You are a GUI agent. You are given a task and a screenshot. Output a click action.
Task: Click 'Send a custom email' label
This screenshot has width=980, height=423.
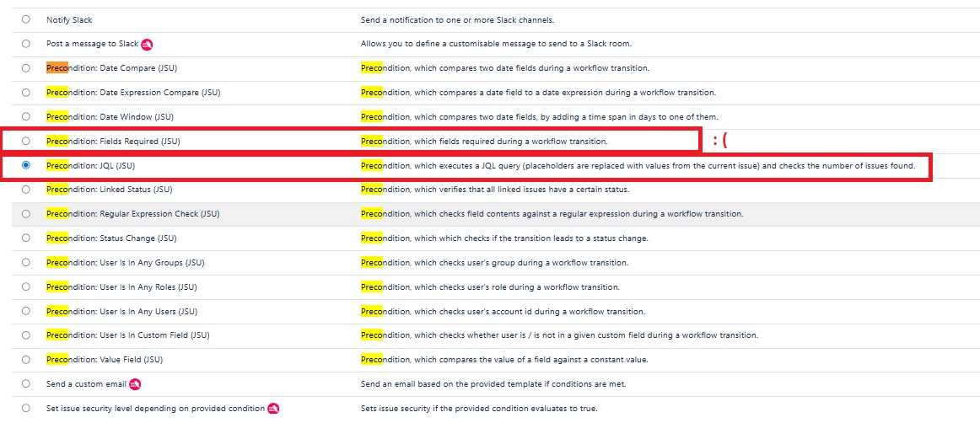[x=86, y=384]
